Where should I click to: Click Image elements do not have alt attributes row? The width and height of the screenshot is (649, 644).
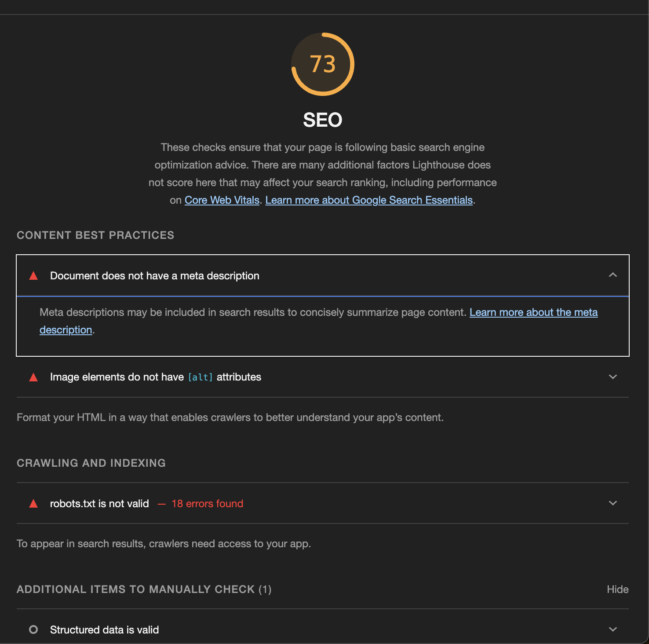[155, 377]
